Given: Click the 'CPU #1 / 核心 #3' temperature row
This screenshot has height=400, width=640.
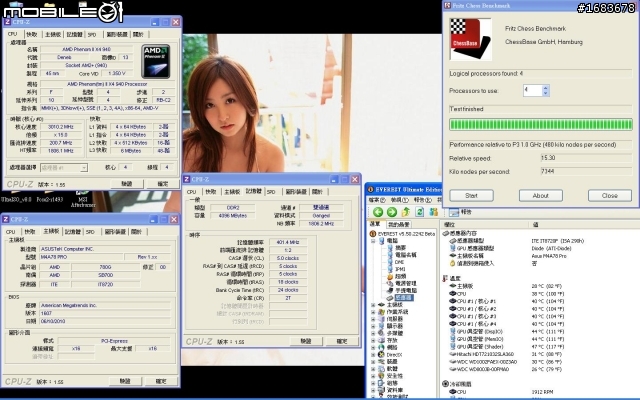Looking at the screenshot, I should [505, 316].
